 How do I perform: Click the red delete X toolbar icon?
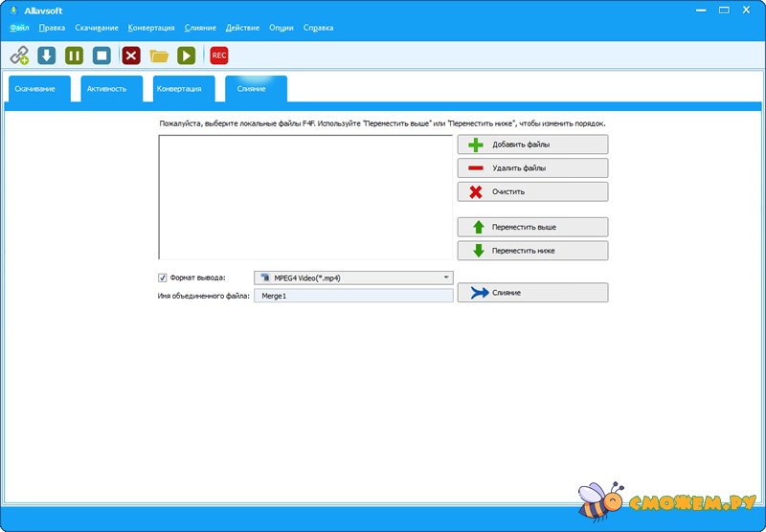[x=131, y=55]
